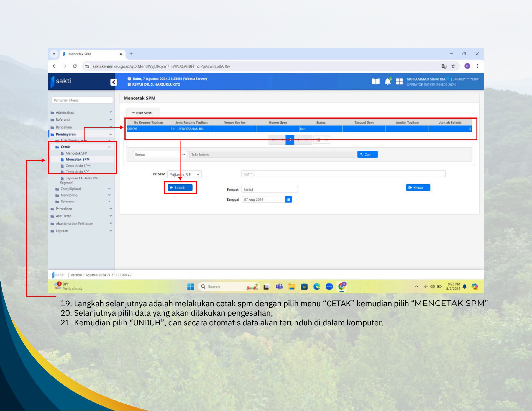532x411 pixels.
Task: Collapse the Pilih SPM section
Action: point(133,113)
